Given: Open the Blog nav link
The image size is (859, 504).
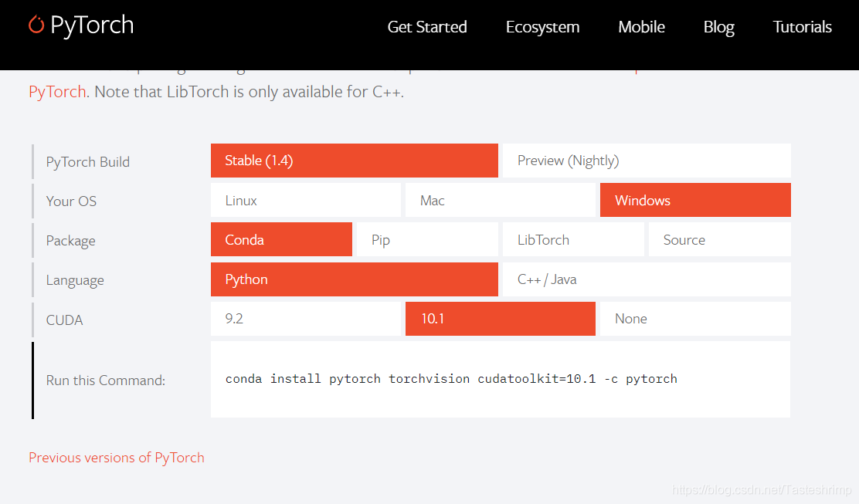Looking at the screenshot, I should (718, 27).
